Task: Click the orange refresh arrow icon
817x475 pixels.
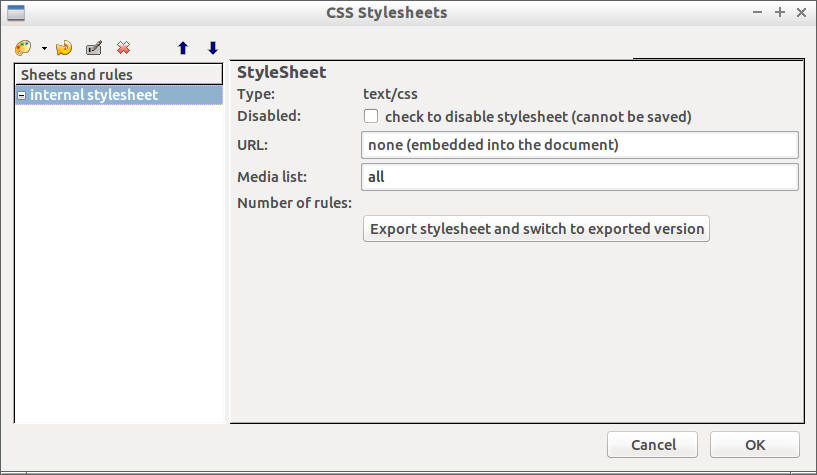Action: tap(64, 48)
